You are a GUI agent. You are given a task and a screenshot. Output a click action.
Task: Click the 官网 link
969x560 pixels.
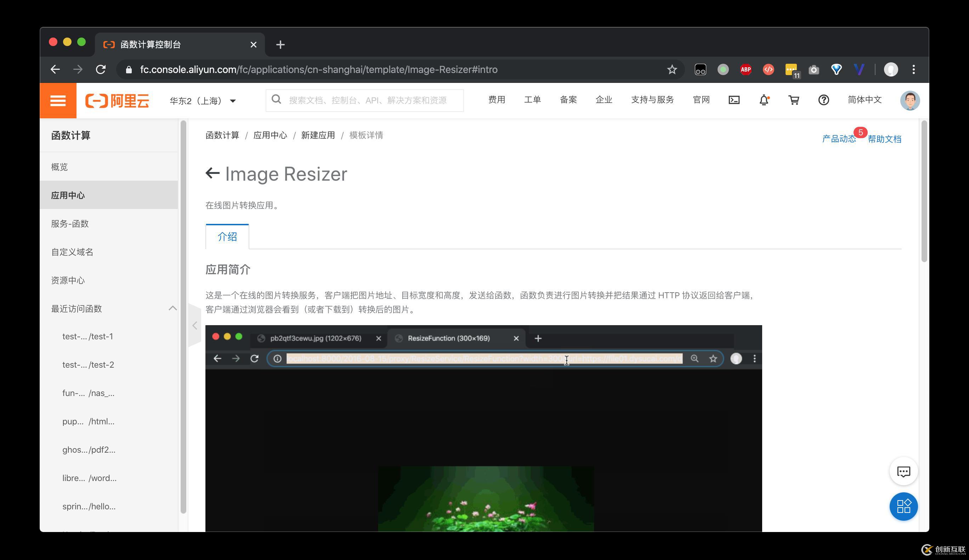pyautogui.click(x=701, y=100)
